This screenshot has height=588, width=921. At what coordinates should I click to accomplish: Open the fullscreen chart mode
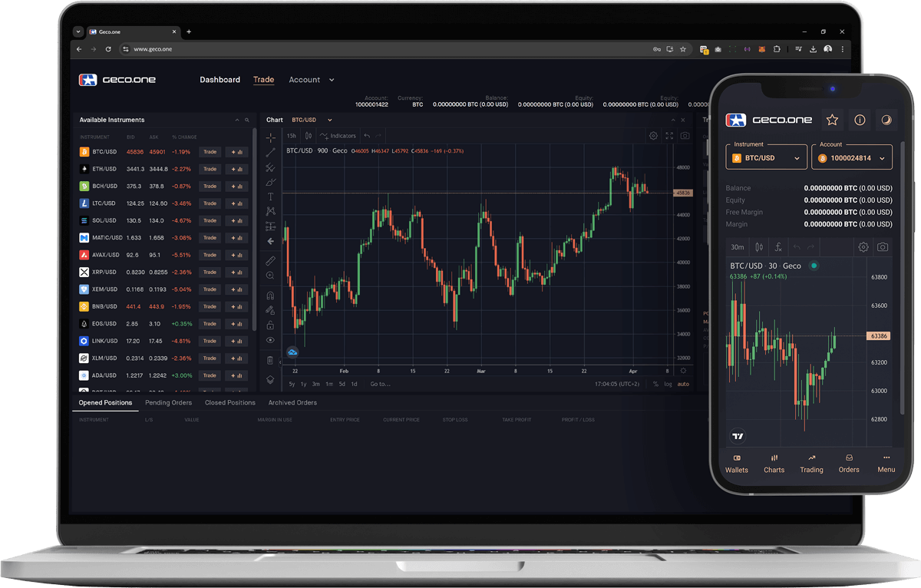coord(669,136)
